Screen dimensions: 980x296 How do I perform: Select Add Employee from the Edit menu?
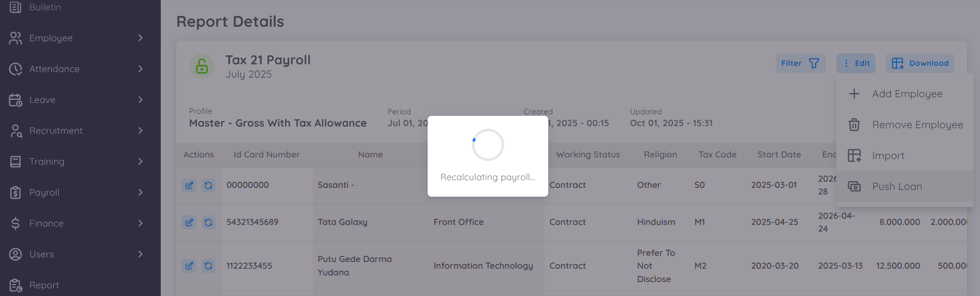click(906, 94)
